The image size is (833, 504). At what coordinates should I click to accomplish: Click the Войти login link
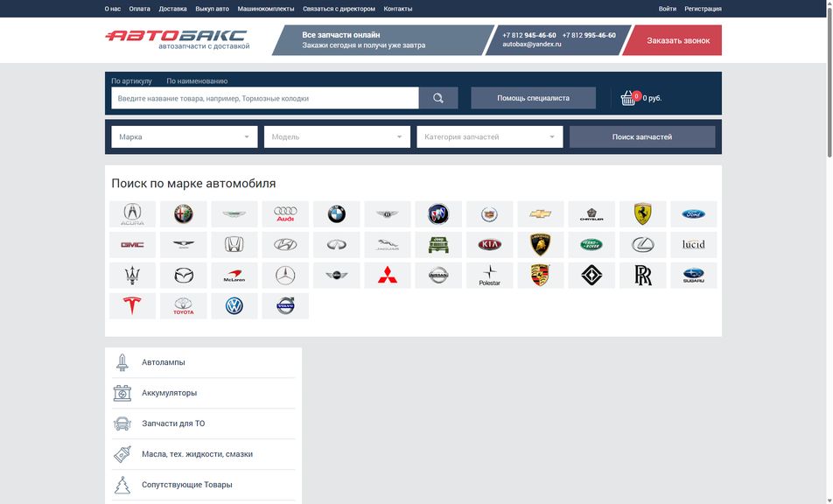pyautogui.click(x=668, y=9)
